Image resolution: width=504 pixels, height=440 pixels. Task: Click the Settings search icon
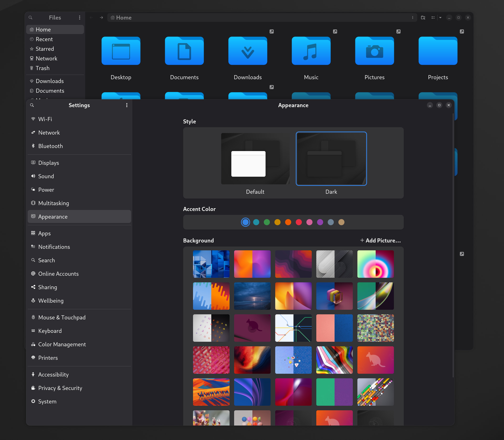tap(32, 105)
